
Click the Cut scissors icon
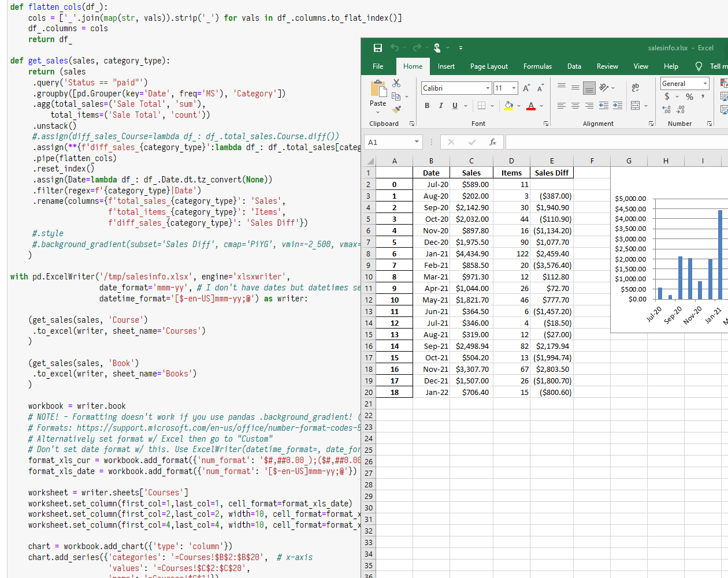396,84
